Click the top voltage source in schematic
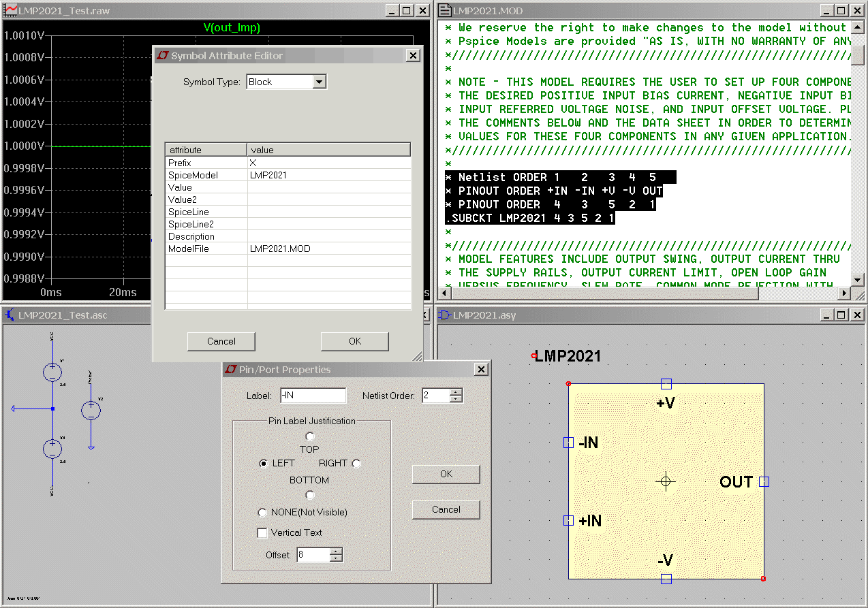The height and width of the screenshot is (608, 868). (52, 372)
